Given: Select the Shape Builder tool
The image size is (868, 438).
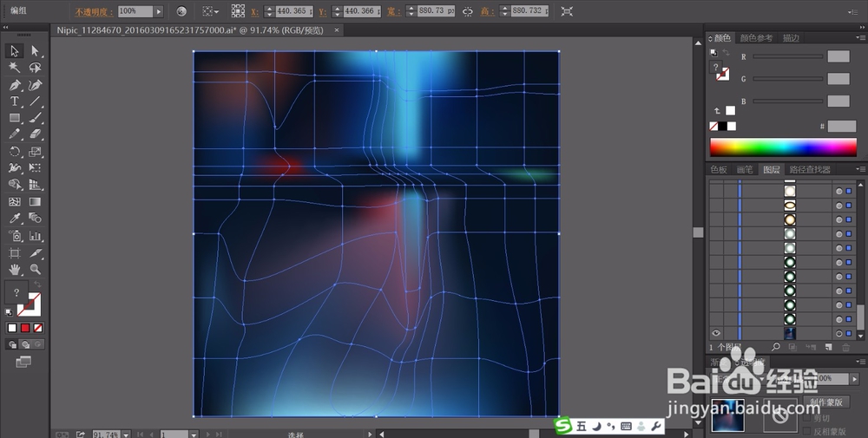Looking at the screenshot, I should pos(15,185).
